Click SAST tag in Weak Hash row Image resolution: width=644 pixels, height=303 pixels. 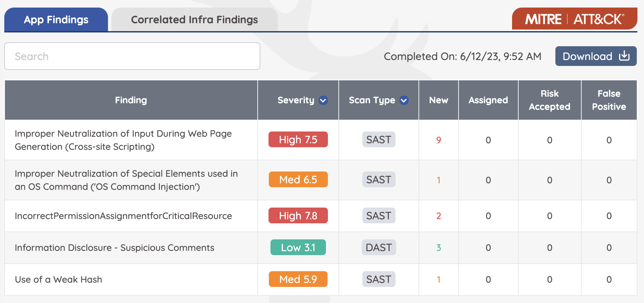point(379,279)
